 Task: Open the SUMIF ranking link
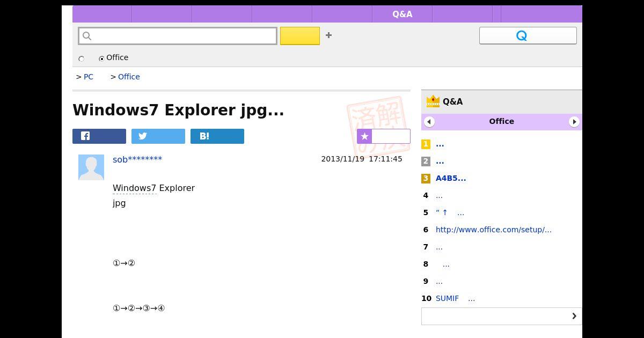[x=455, y=299]
